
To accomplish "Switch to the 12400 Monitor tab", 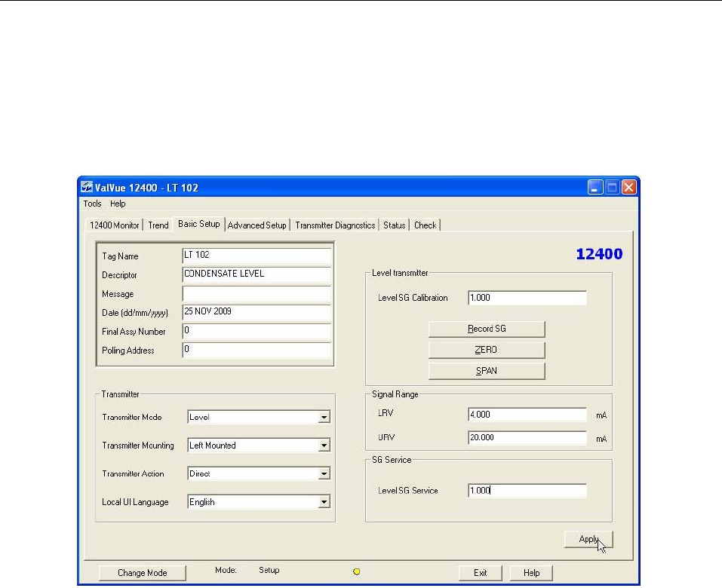I will click(114, 225).
